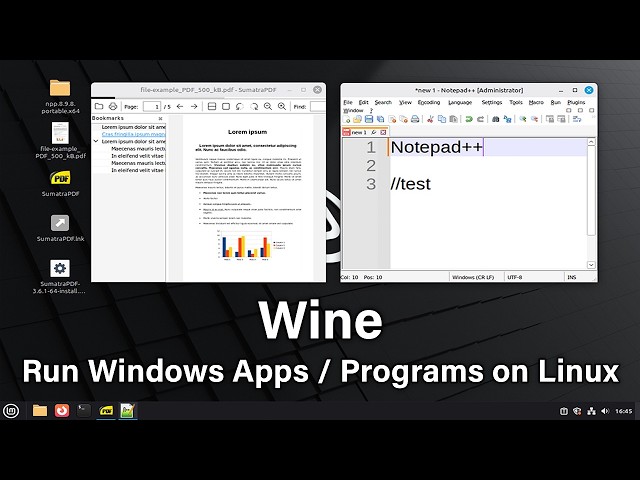640x480 pixels.
Task: Click the UTF-8 encoding status bar entry
Action: click(x=515, y=277)
